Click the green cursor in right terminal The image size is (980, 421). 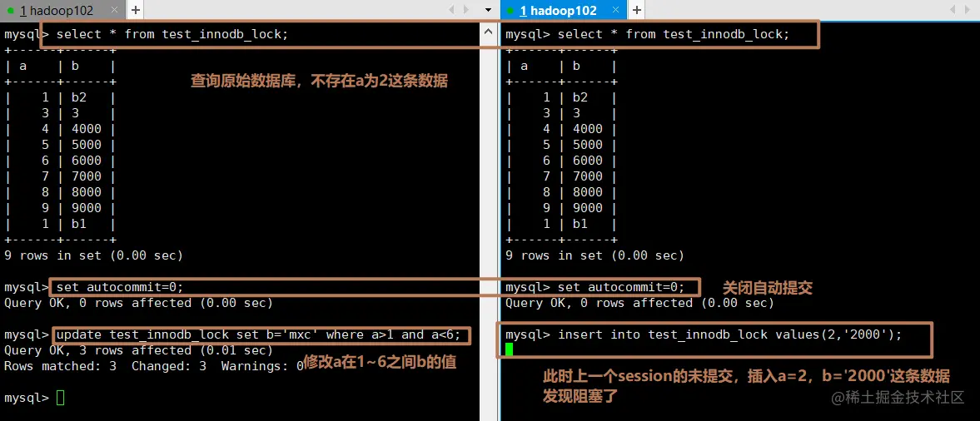coord(509,350)
